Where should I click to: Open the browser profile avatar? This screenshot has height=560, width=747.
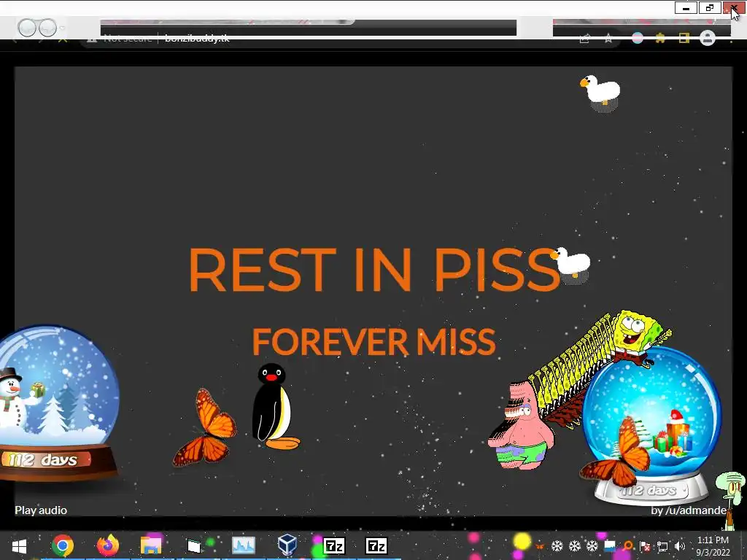click(x=708, y=38)
